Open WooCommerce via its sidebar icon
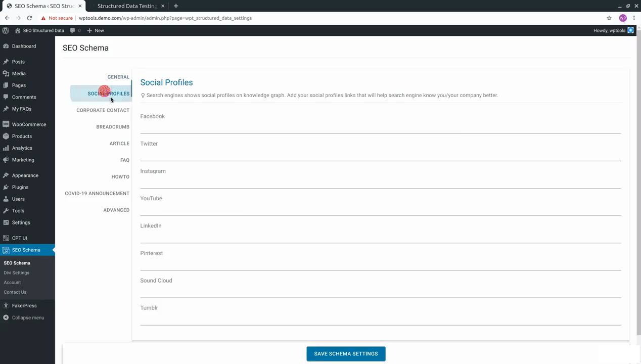Screen dimensions: 641x364 coord(6,124)
